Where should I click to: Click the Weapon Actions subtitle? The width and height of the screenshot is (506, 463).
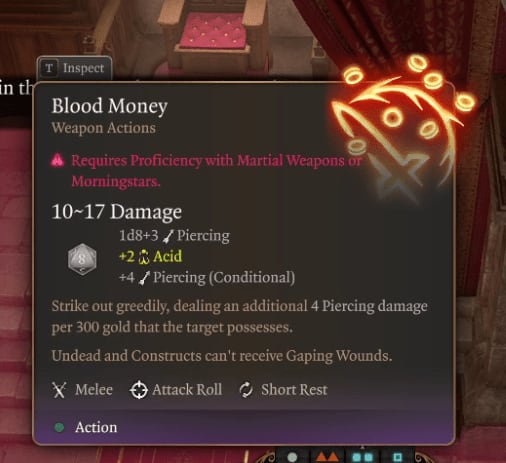coord(104,128)
